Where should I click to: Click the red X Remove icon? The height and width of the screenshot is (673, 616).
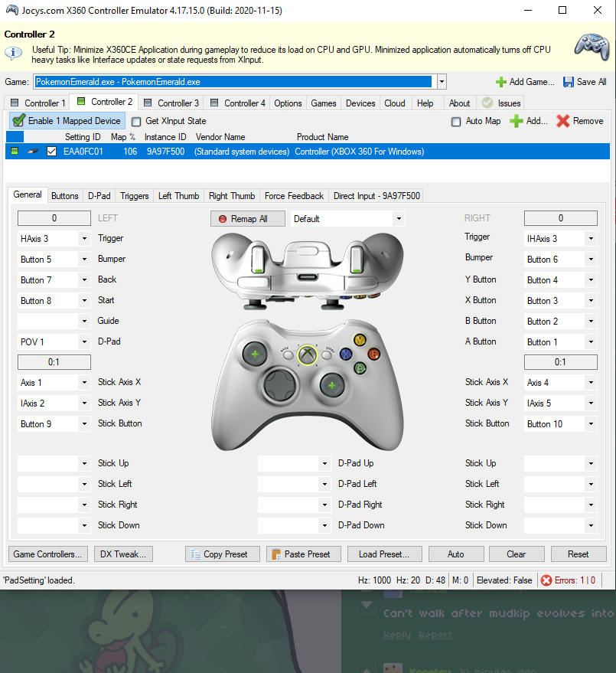pyautogui.click(x=562, y=121)
